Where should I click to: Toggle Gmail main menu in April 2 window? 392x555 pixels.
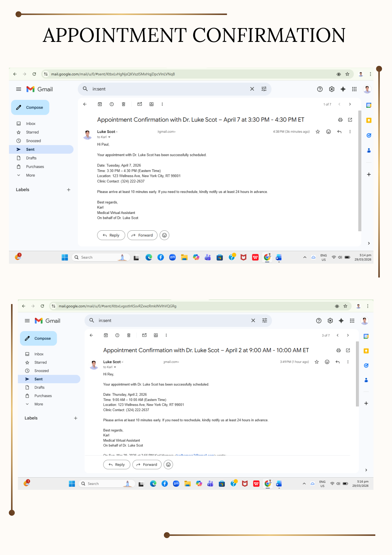(27, 321)
